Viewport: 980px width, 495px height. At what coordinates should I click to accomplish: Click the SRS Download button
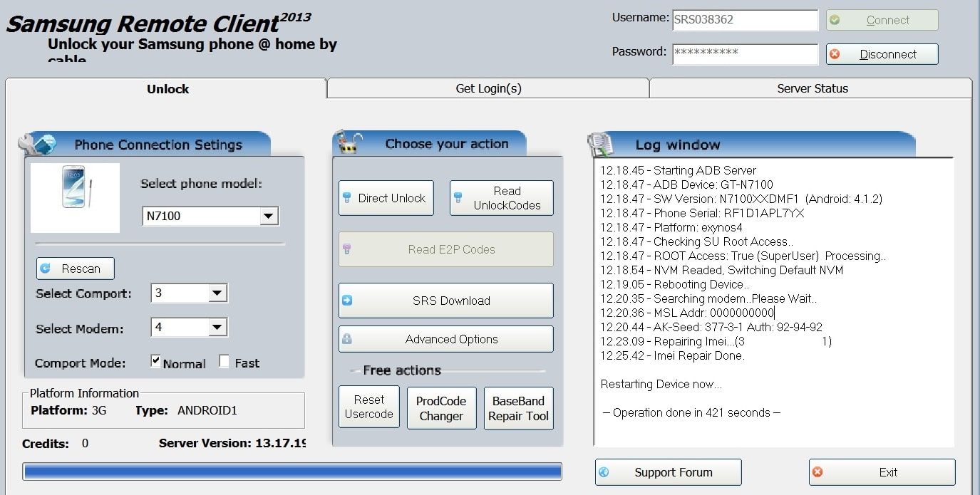tap(445, 301)
